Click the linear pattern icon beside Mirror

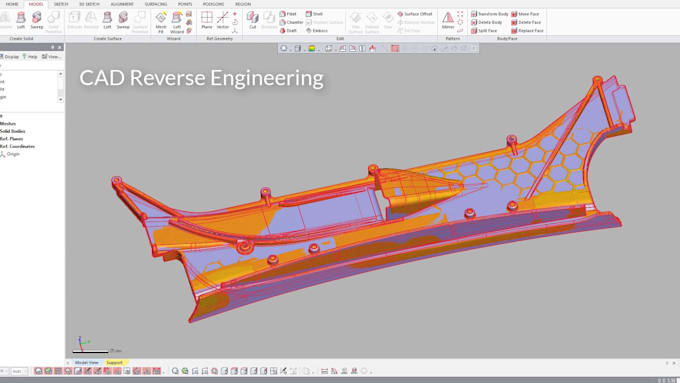coord(460,14)
